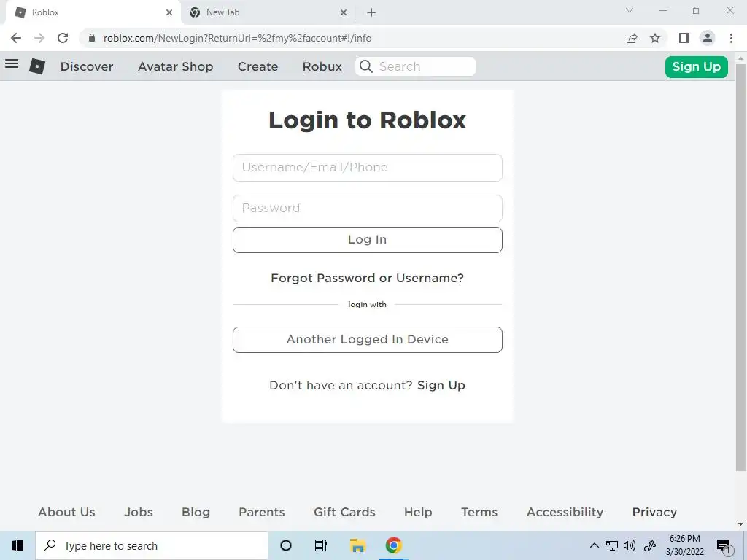
Task: Open the About Us footer link
Action: 66,512
